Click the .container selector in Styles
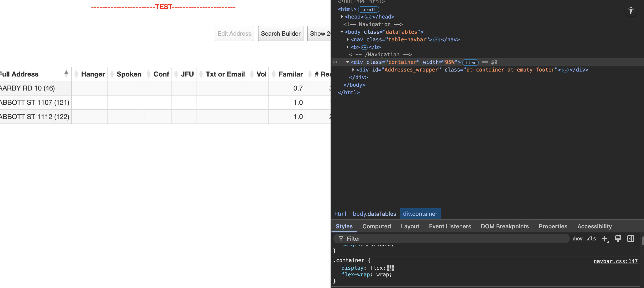This screenshot has height=288, width=644. 348,260
